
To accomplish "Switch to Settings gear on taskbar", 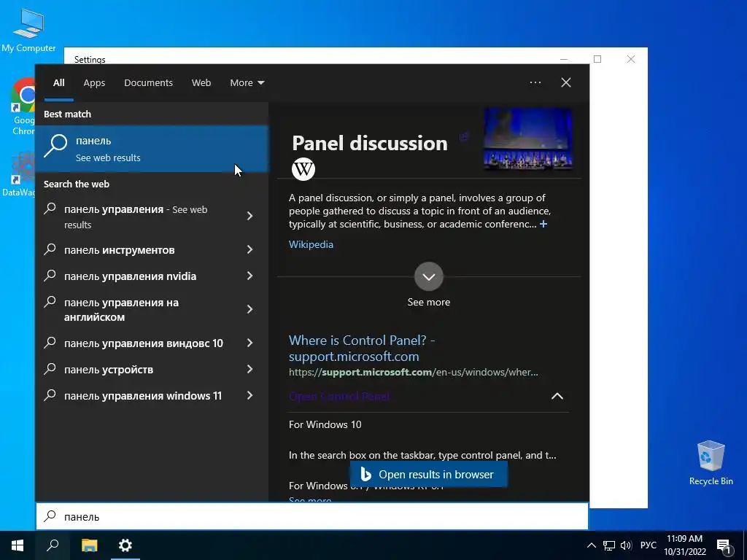I will [x=125, y=545].
